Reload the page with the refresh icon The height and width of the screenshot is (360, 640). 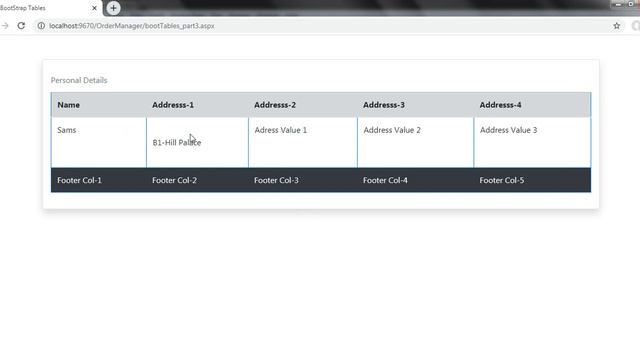[x=21, y=26]
